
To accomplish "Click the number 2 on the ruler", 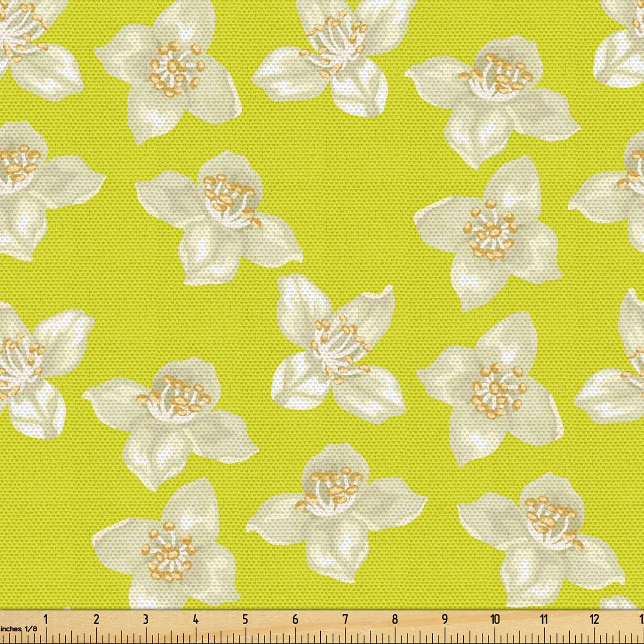I will (96, 619).
